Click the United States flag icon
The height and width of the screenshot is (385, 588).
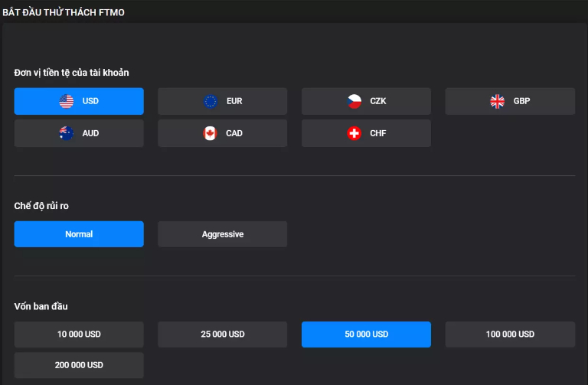[x=67, y=101]
